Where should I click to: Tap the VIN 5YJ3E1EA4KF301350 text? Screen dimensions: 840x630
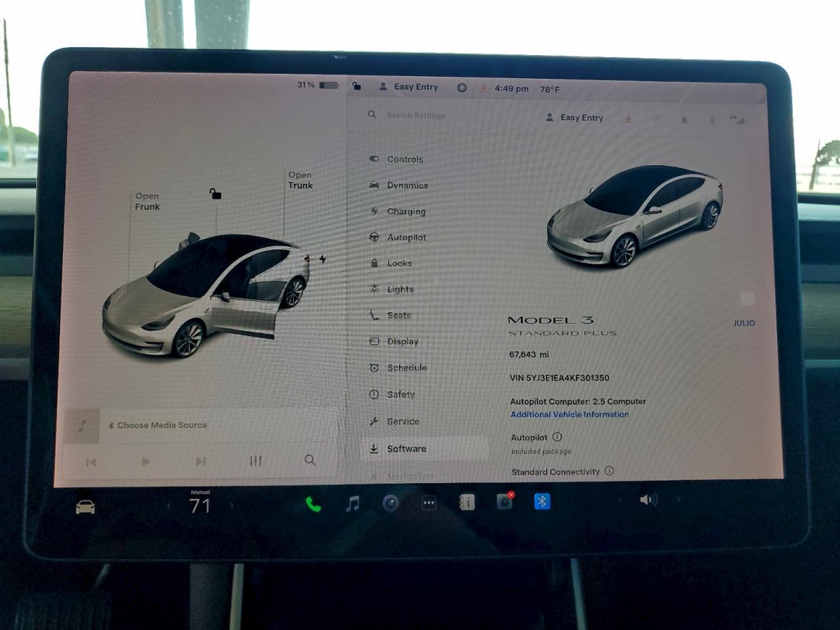pyautogui.click(x=559, y=378)
